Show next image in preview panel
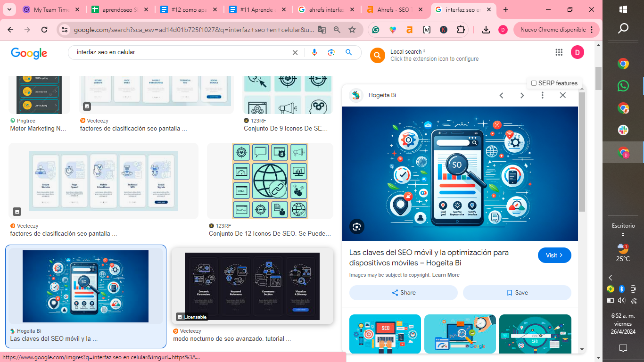This screenshot has height=362, width=644. pyautogui.click(x=522, y=95)
